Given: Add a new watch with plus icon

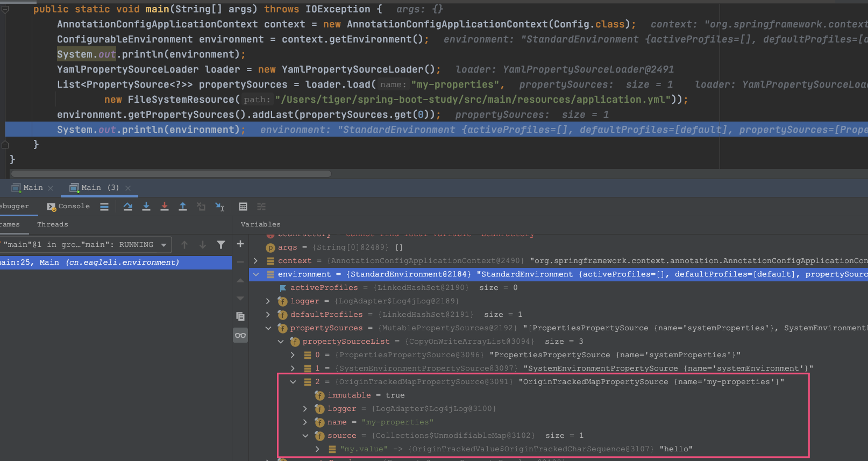Looking at the screenshot, I should 240,244.
